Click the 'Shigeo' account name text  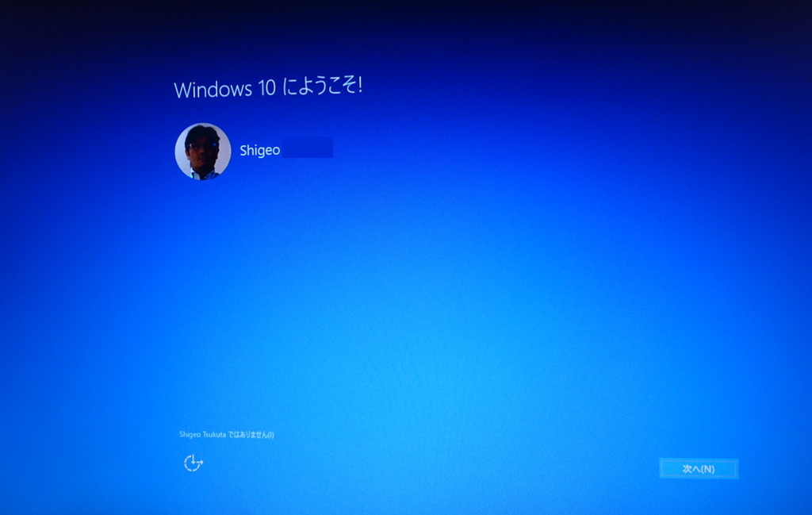260,150
